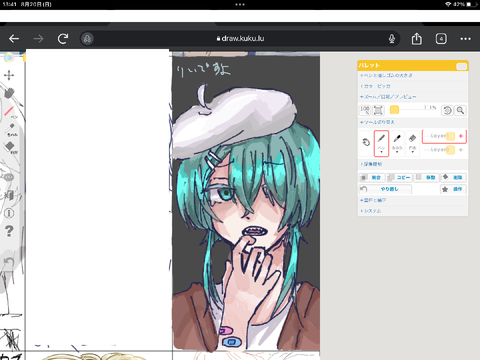
Task: Click the draw.kuku.lu address bar
Action: tap(240, 39)
